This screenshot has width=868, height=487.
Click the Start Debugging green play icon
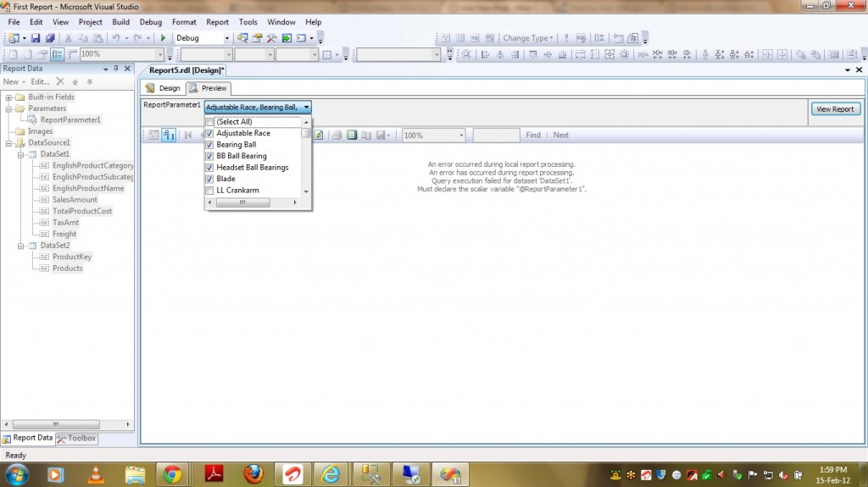point(163,38)
